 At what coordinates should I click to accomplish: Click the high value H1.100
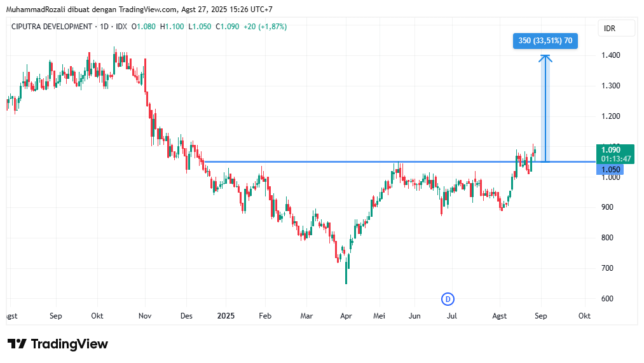click(172, 27)
